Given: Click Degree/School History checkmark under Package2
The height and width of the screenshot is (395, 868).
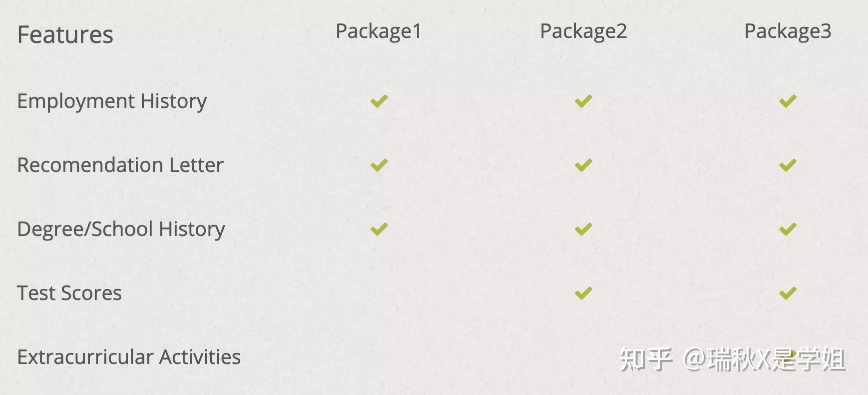Looking at the screenshot, I should point(583,229).
